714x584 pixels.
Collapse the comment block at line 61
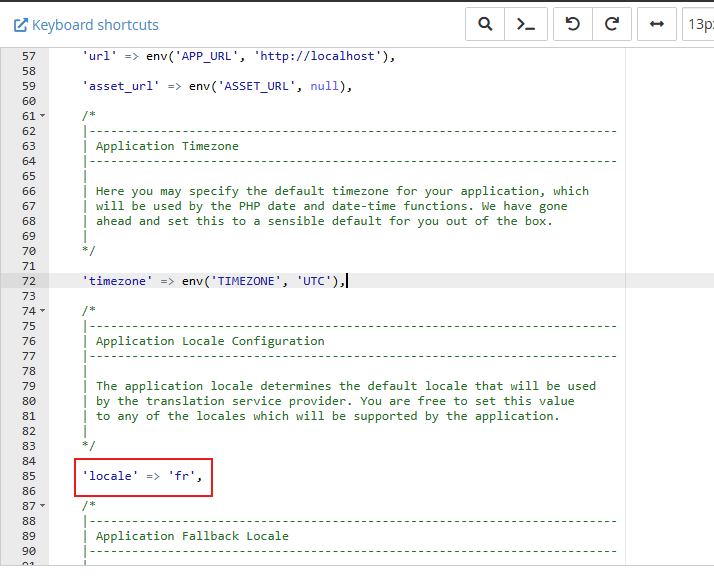(42, 116)
